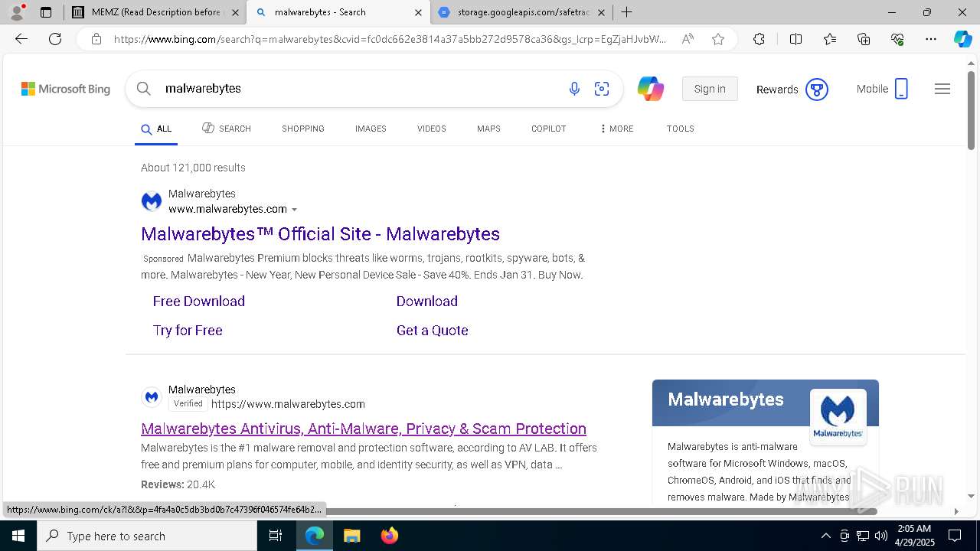980x551 pixels.
Task: Refresh the page
Action: pyautogui.click(x=55, y=39)
